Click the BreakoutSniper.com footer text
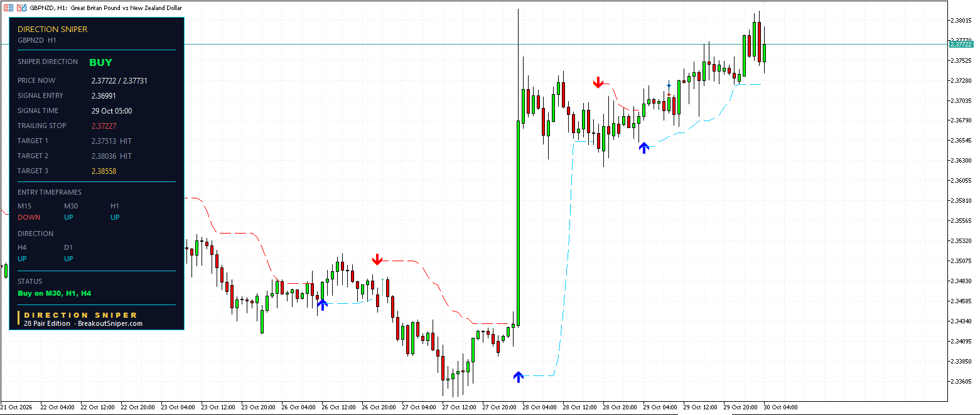Screen dimensions: 980x415 pos(110,324)
